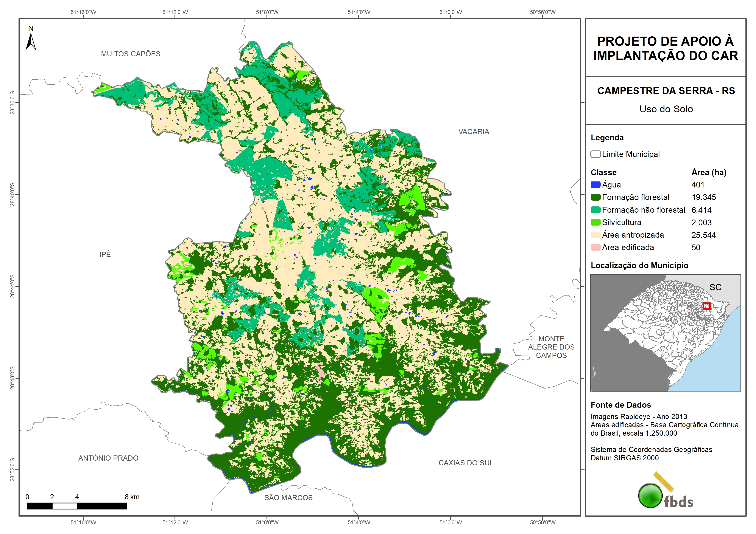
Task: Click the beige Área antropizada swatch
Action: click(595, 235)
